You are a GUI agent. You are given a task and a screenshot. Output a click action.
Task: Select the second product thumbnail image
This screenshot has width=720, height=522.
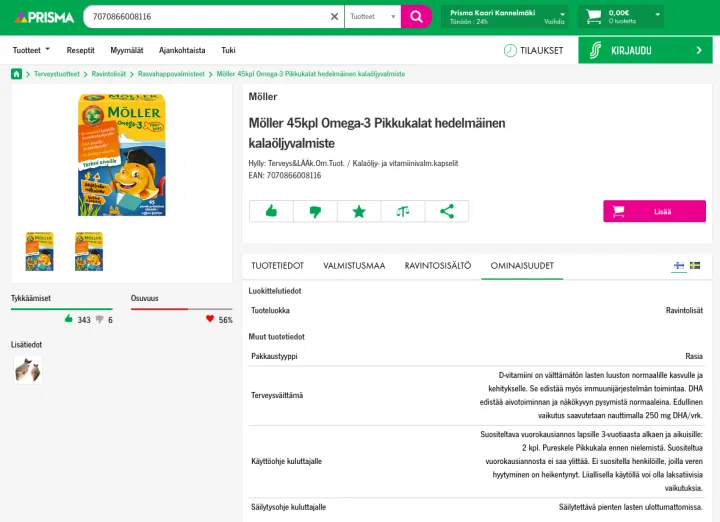[89, 251]
